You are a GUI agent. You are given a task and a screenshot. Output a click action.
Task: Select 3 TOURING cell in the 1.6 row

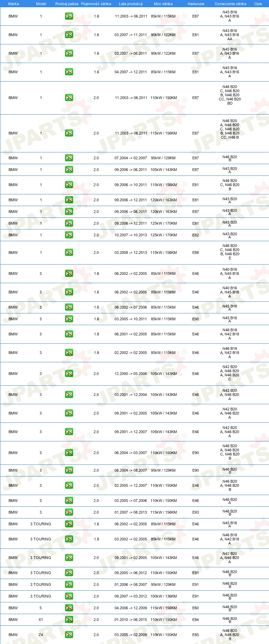41,524
